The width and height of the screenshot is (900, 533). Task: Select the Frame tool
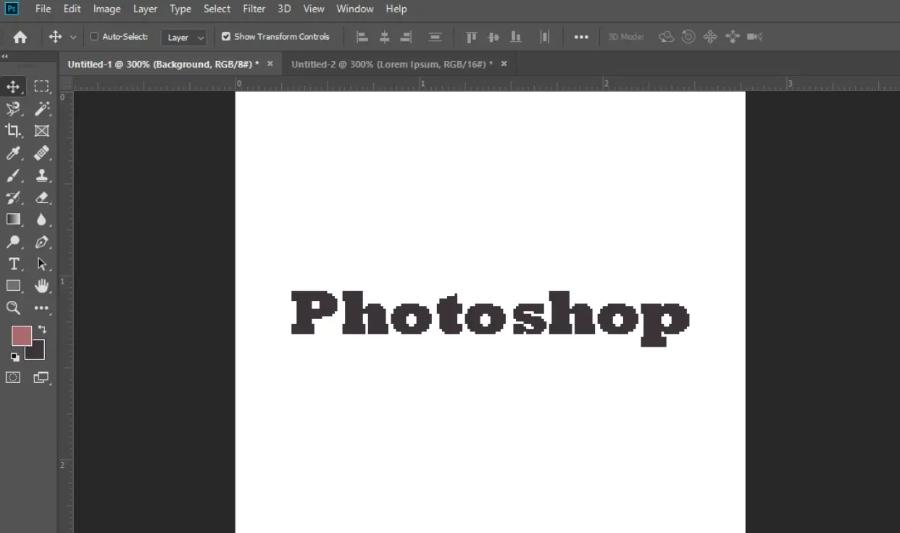(x=41, y=131)
